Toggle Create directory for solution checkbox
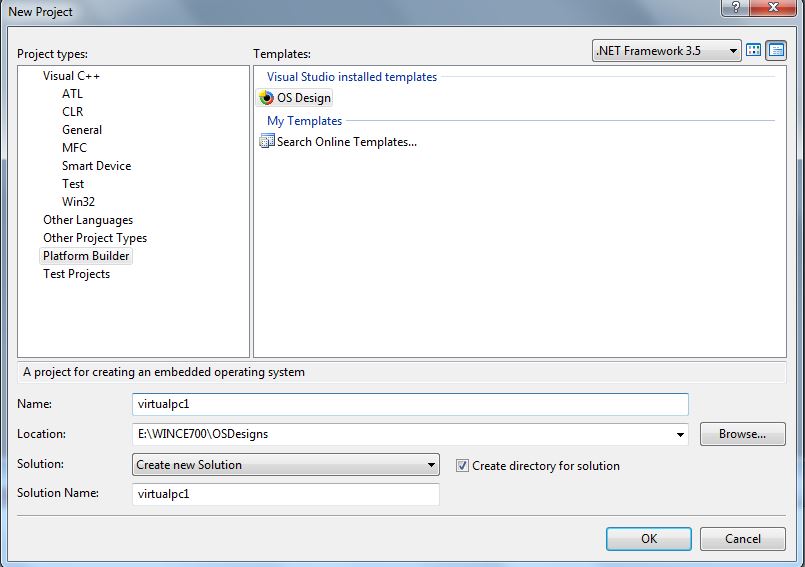 point(462,466)
